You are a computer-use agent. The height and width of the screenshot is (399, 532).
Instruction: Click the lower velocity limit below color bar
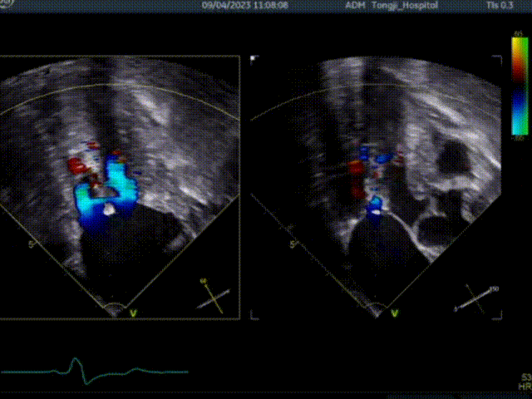pyautogui.click(x=518, y=137)
